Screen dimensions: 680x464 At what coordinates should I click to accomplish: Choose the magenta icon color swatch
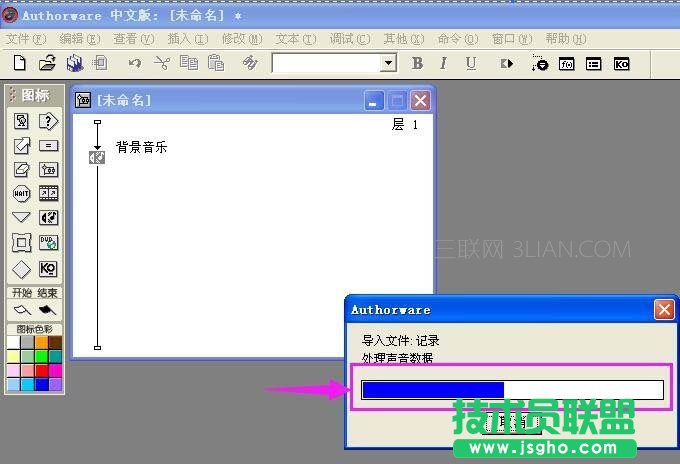coord(56,370)
